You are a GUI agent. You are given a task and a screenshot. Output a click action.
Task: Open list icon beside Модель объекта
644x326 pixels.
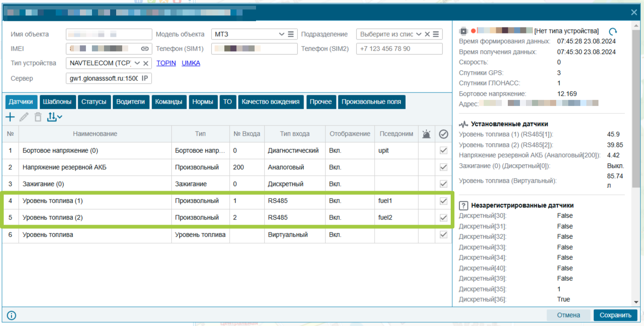291,34
